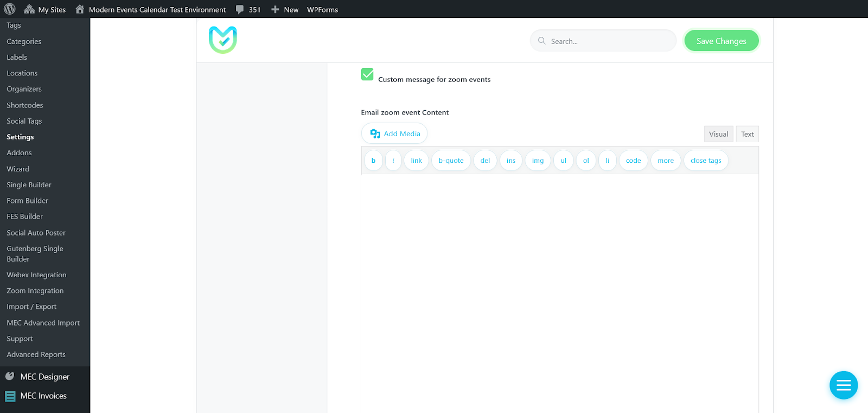The width and height of the screenshot is (868, 413).
Task: Switch the editor to the Visual tab
Action: (x=719, y=134)
